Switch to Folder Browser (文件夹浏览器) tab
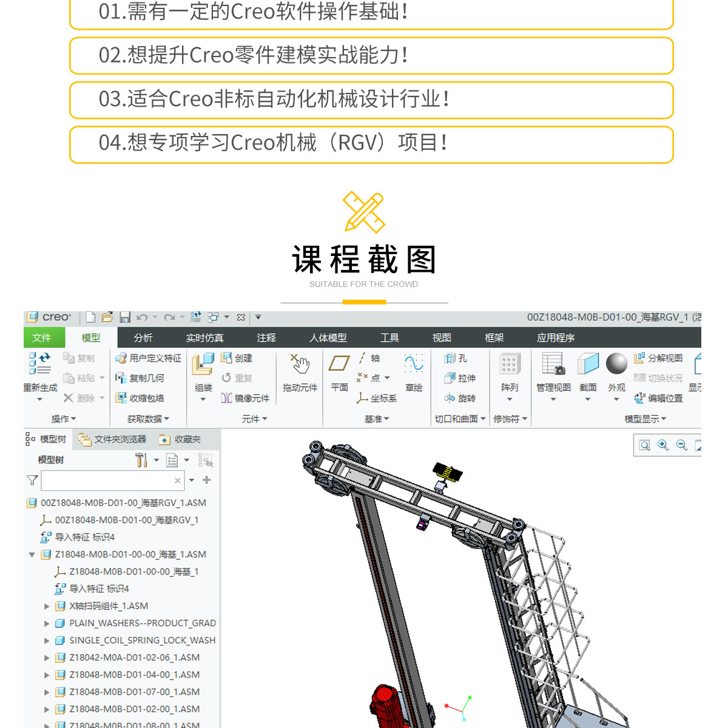 pos(113,439)
